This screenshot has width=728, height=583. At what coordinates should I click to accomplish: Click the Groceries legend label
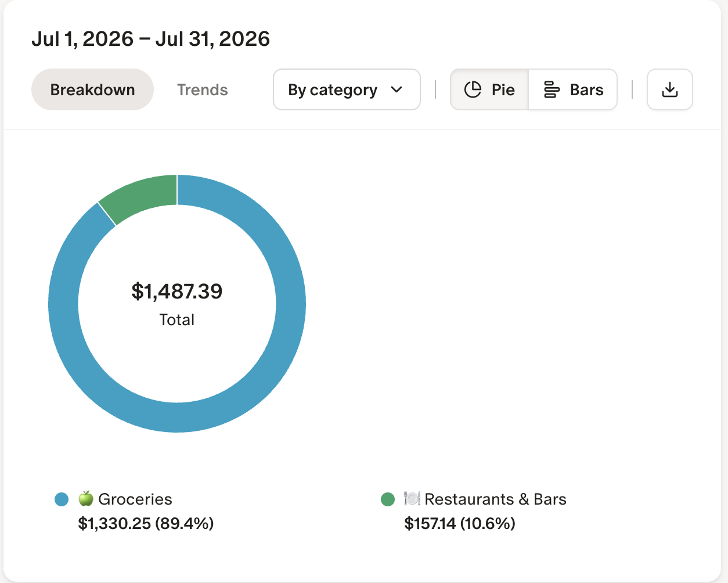pyautogui.click(x=135, y=499)
